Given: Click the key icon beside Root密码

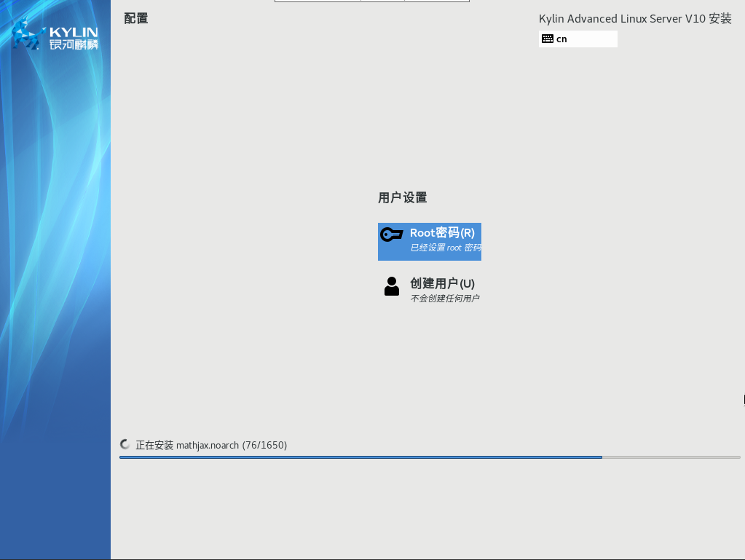Looking at the screenshot, I should [x=392, y=234].
